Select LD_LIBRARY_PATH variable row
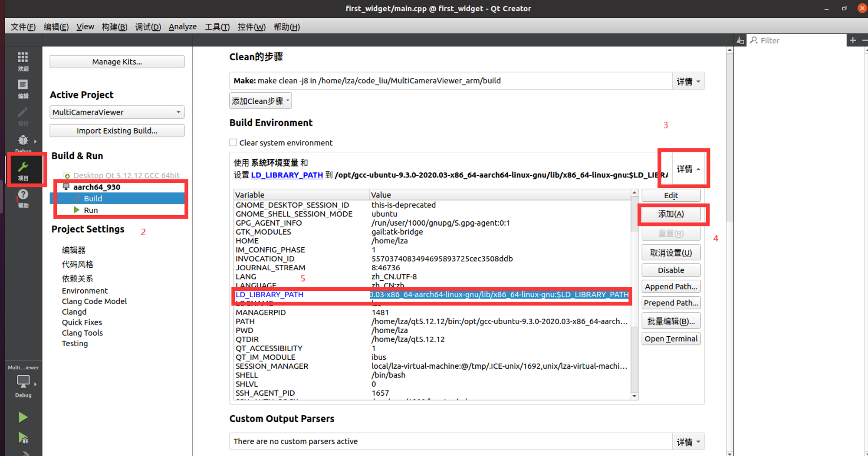This screenshot has width=868, height=456. pyautogui.click(x=432, y=295)
